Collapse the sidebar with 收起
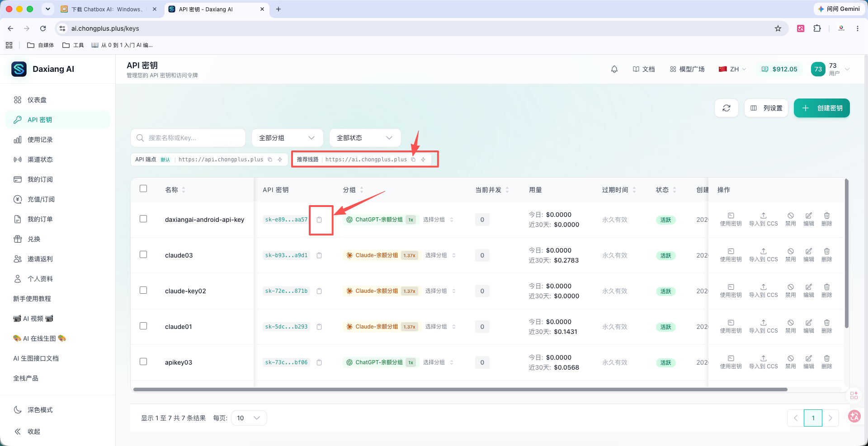The height and width of the screenshot is (446, 868). click(57, 432)
